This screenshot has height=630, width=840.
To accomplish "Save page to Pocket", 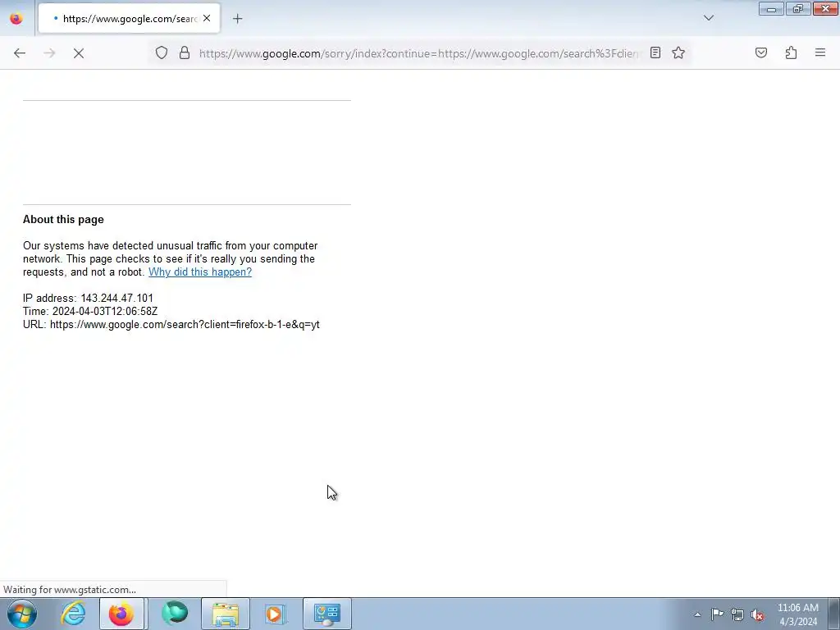I will pos(761,52).
